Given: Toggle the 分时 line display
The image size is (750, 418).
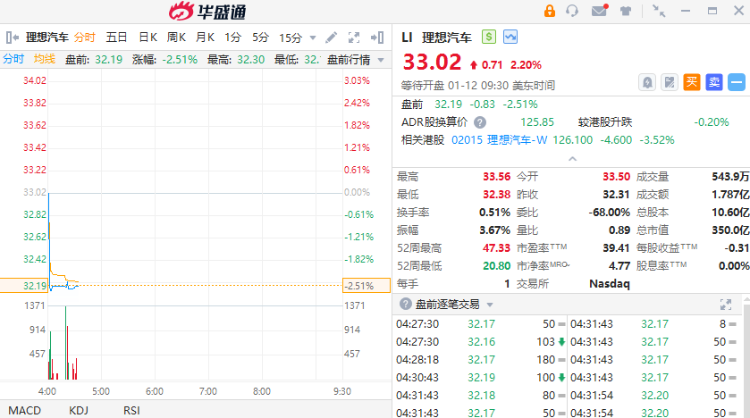Looking at the screenshot, I should click(13, 59).
